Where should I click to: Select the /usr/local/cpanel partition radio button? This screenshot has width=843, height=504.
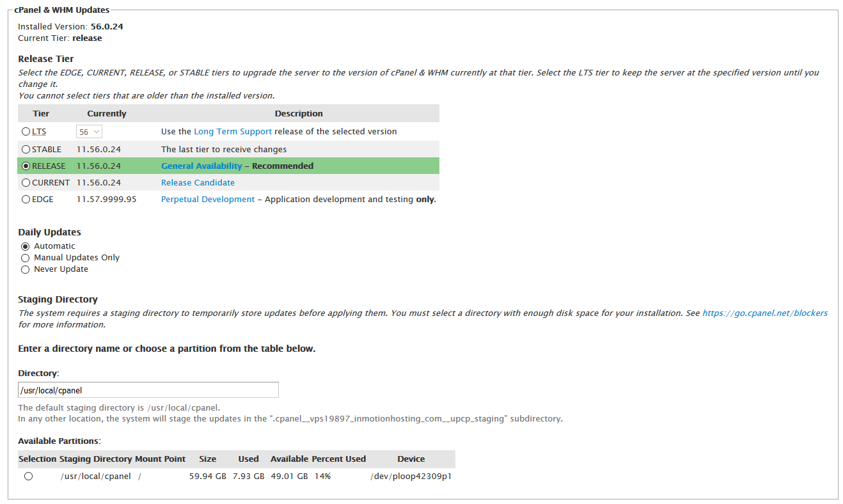coord(28,476)
